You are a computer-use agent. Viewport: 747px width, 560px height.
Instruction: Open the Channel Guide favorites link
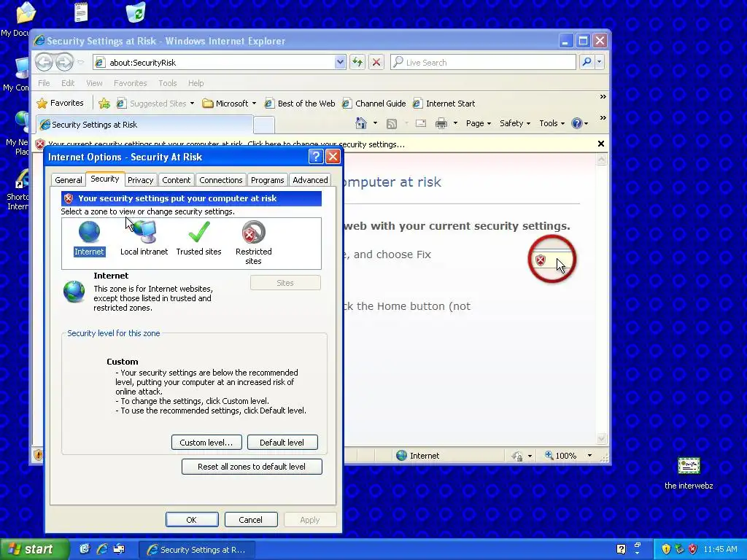374,104
